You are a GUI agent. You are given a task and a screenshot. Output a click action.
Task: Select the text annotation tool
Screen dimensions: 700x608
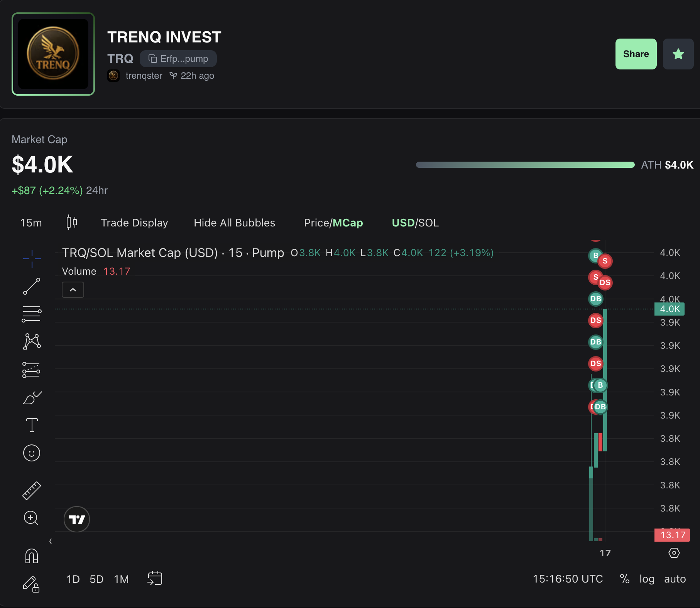pos(32,425)
